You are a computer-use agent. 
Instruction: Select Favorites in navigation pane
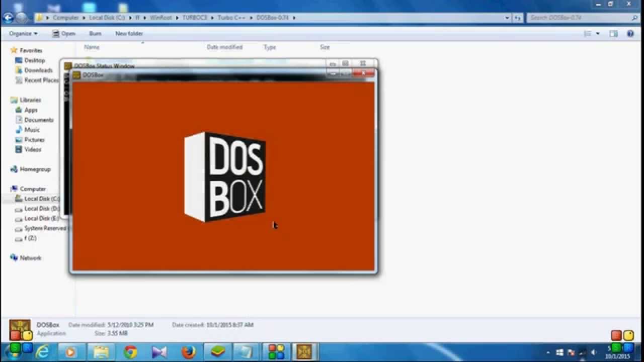(x=31, y=51)
